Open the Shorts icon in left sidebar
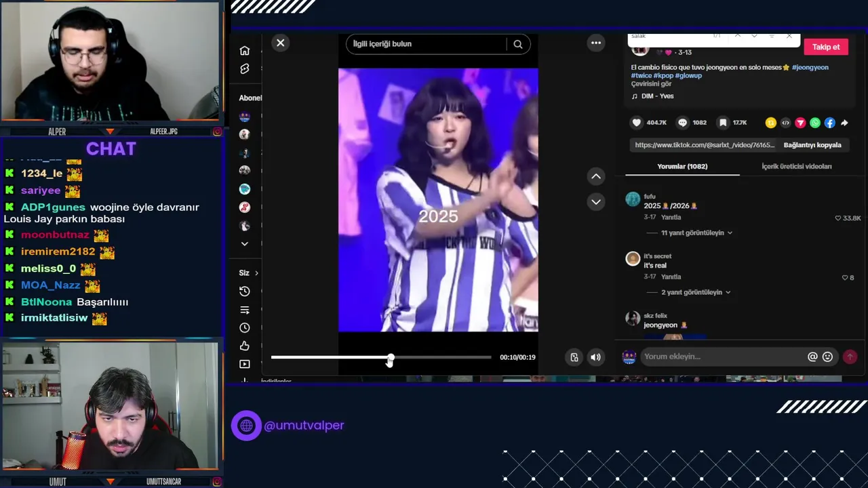 point(245,69)
